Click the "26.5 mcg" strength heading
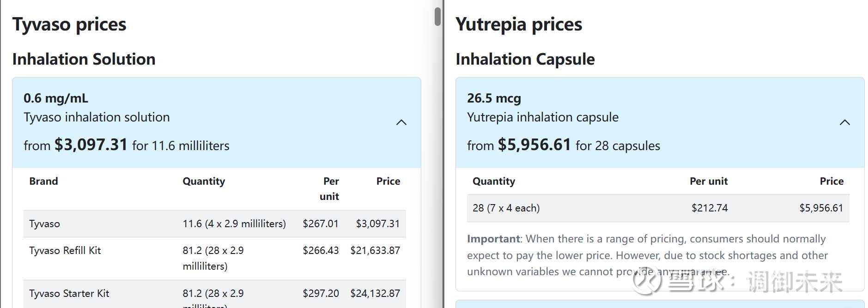The image size is (868, 308). coord(494,98)
